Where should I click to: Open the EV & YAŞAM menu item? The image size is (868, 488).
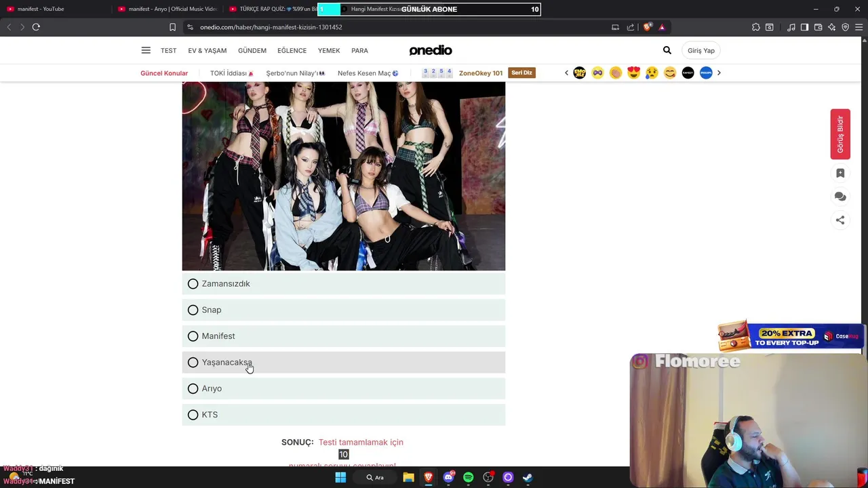[208, 51]
